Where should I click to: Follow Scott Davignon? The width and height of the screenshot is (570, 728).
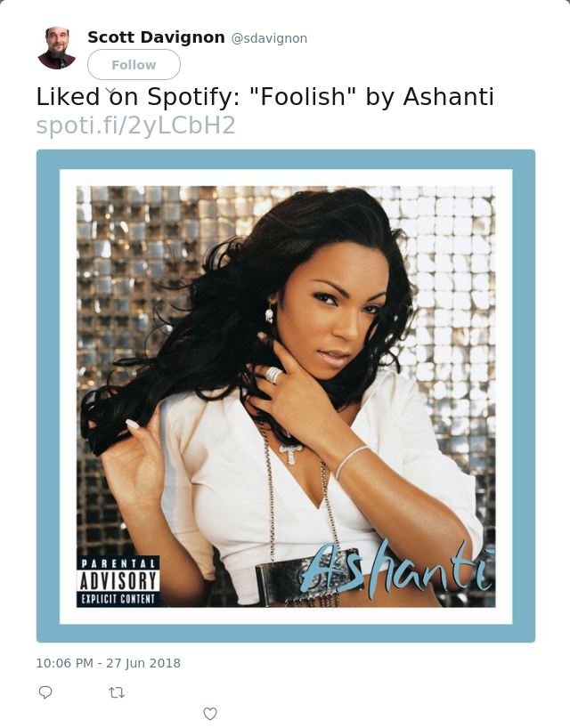coord(134,65)
